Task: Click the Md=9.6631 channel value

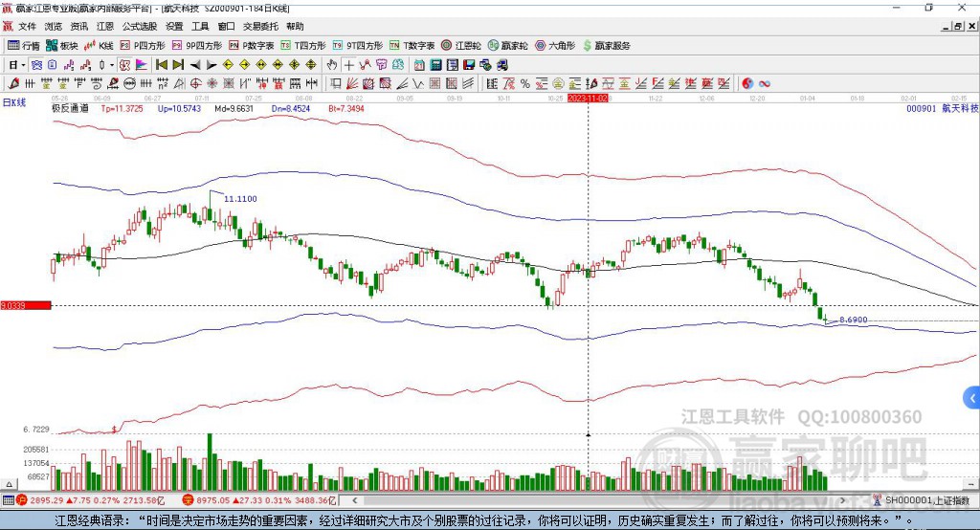Action: point(234,109)
